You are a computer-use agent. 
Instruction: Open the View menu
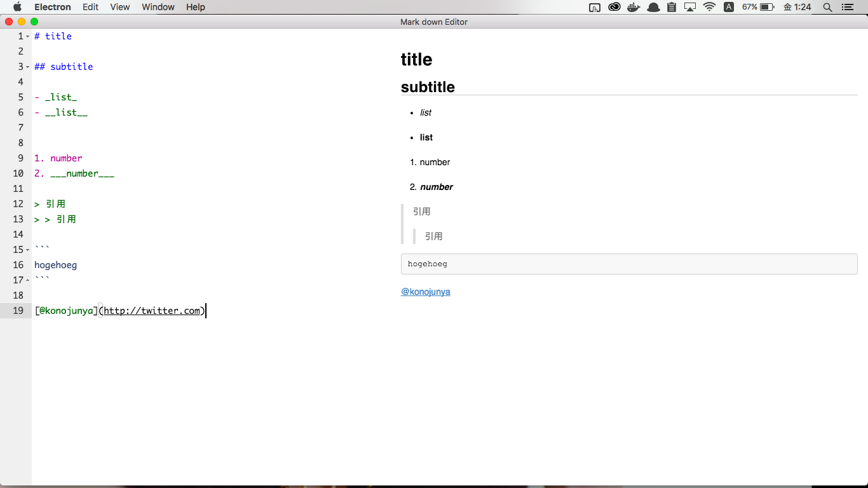click(x=120, y=7)
